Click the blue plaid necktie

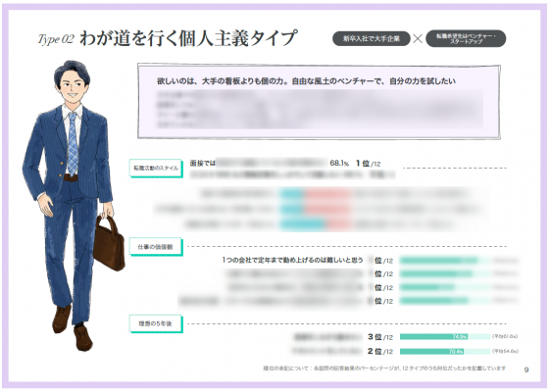(73, 144)
